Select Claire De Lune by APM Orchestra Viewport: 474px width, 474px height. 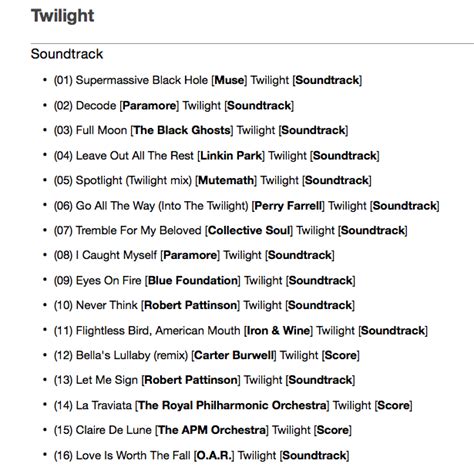coord(203,430)
